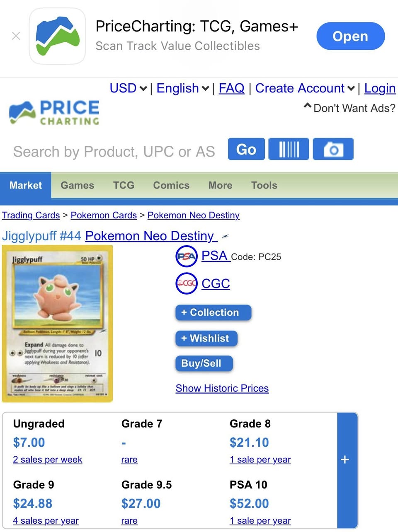
Task: Click the CGC grading logo icon
Action: (x=186, y=284)
